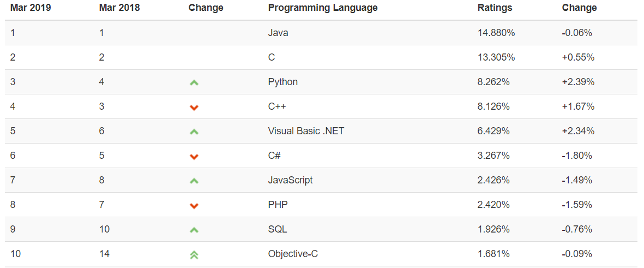Viewport: 644px width, 268px height.
Task: Click the red down arrow in C# row
Action: click(x=194, y=157)
